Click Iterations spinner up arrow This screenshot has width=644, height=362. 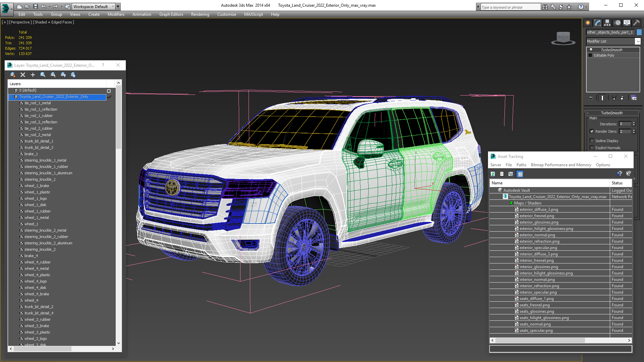634,123
